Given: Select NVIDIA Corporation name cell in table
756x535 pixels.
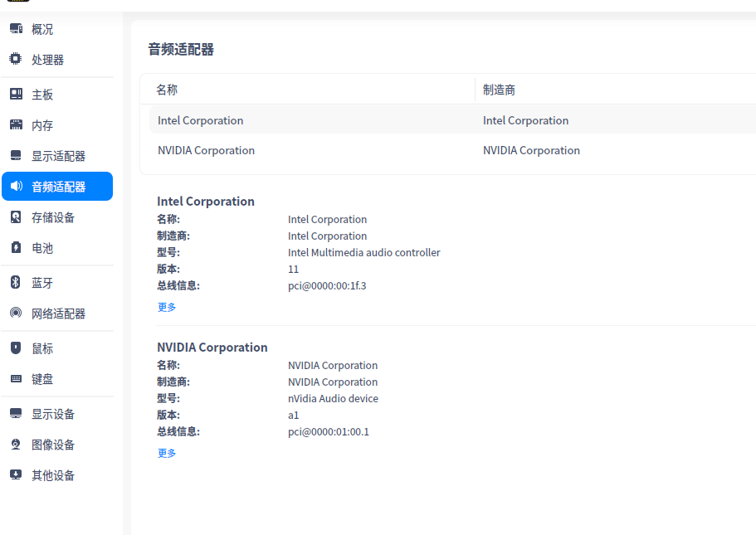Looking at the screenshot, I should (206, 150).
